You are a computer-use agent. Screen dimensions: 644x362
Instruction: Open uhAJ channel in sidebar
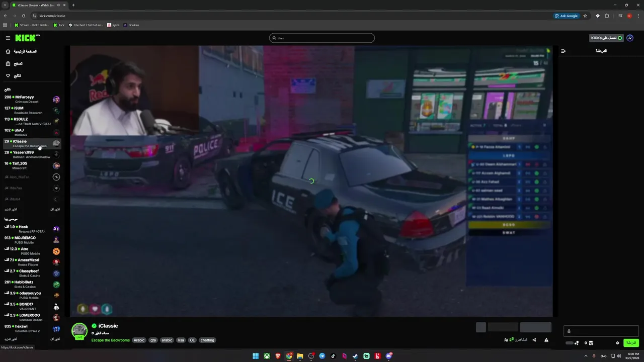[x=32, y=132]
